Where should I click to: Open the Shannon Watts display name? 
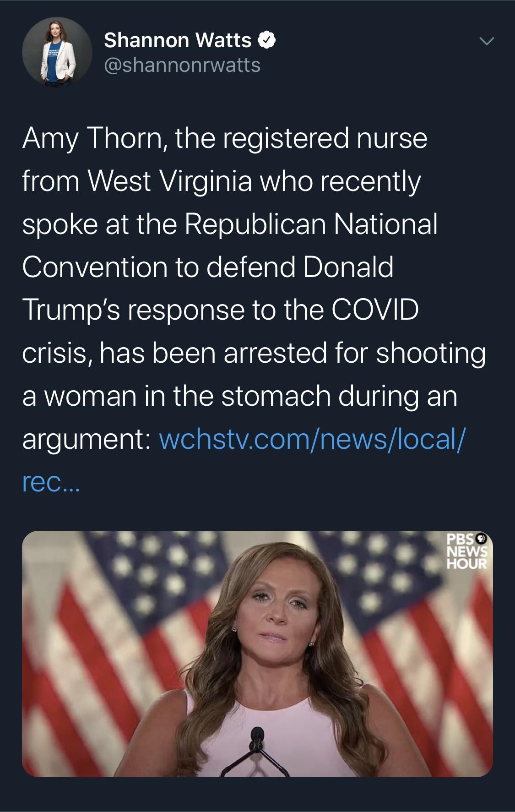178,41
